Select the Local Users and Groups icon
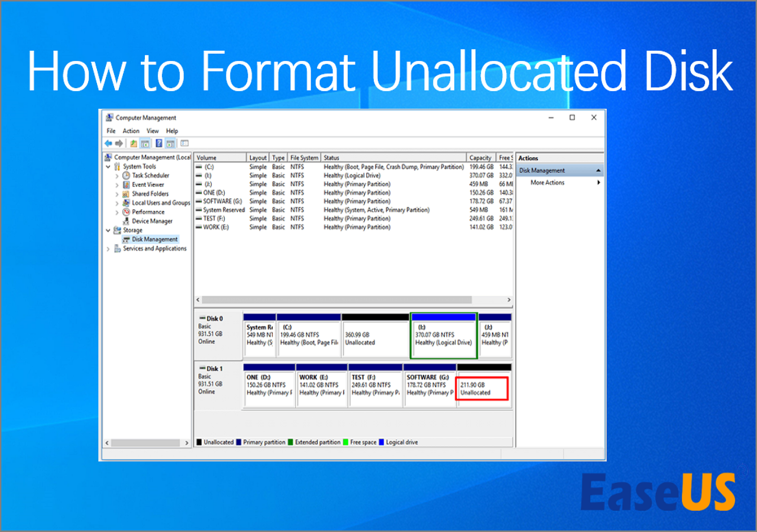Screen dimensions: 757x532 pos(126,203)
